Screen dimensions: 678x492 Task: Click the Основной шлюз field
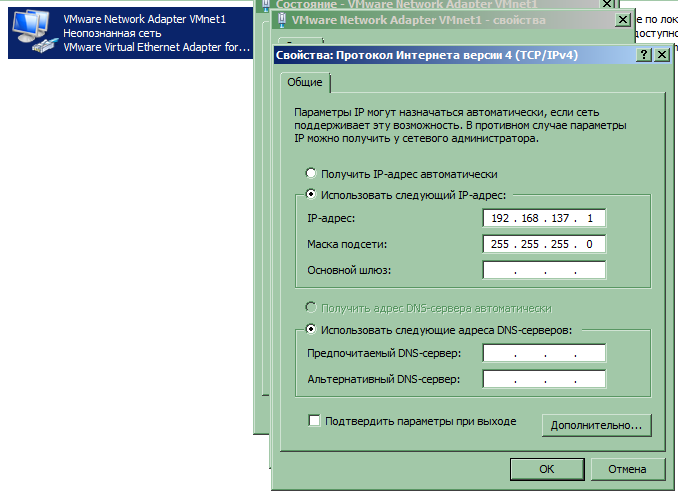coord(544,270)
